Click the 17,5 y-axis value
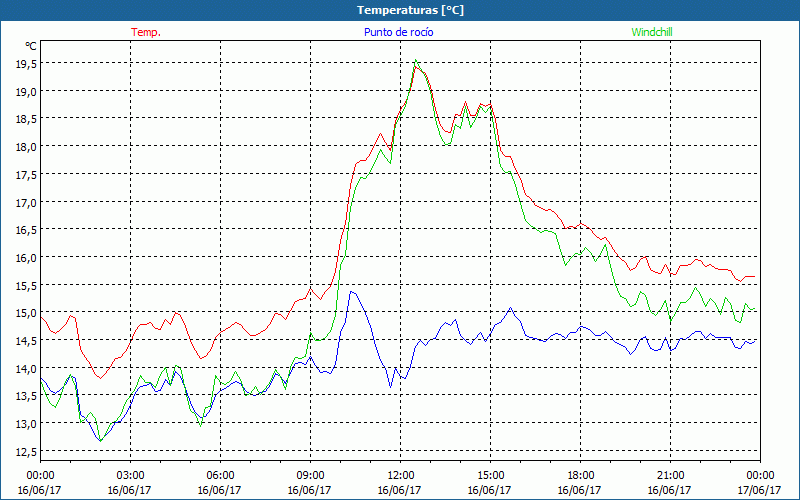Viewport: 800px width, 500px height. [27, 174]
